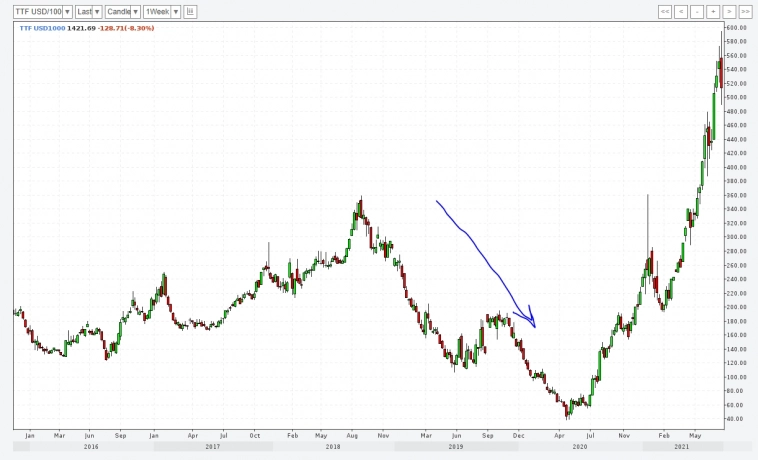The image size is (758, 460).
Task: Click the blue arrowhead drawn on chart
Action: 532,320
